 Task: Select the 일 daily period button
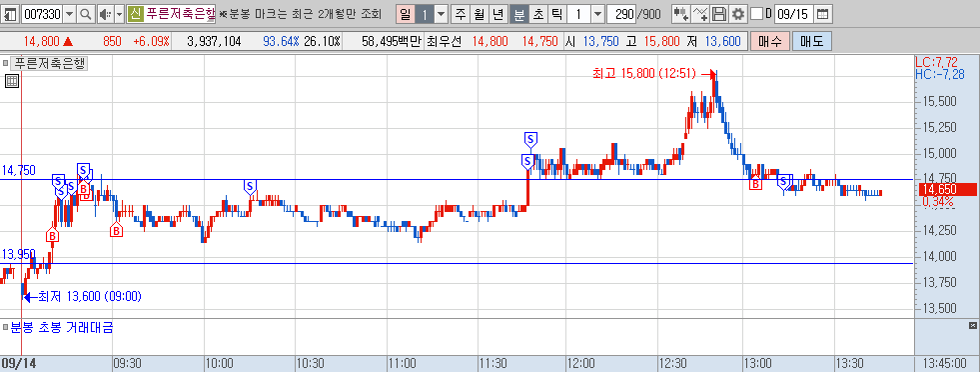(x=405, y=14)
